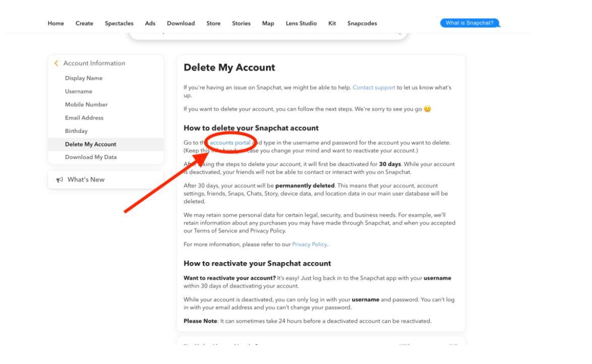The height and width of the screenshot is (364, 592).
Task: Select Email Address in the sidebar
Action: [84, 118]
